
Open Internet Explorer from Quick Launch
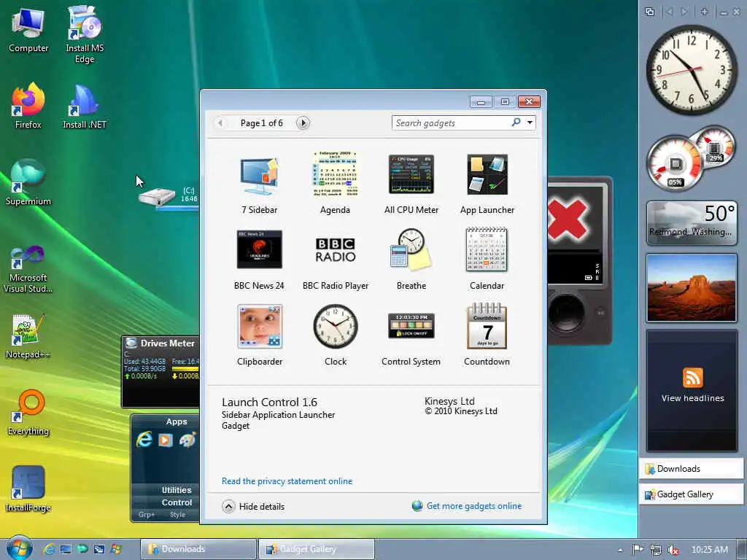click(x=49, y=549)
